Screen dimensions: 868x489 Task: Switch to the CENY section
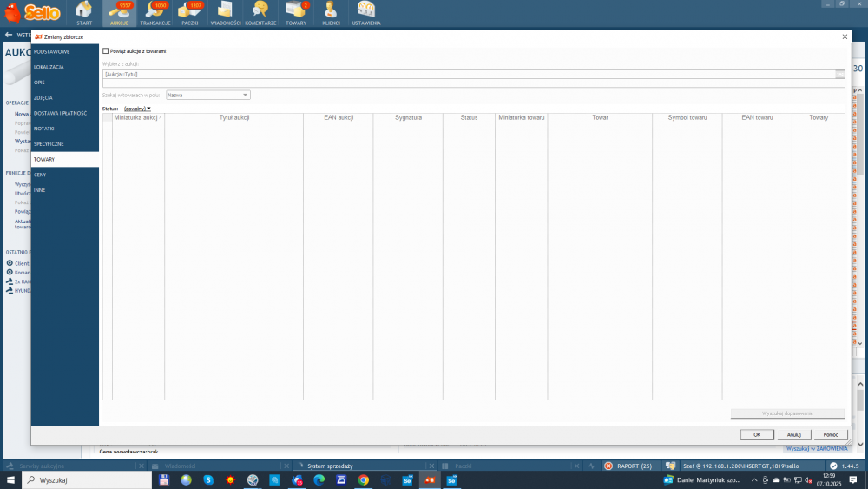[x=65, y=175]
